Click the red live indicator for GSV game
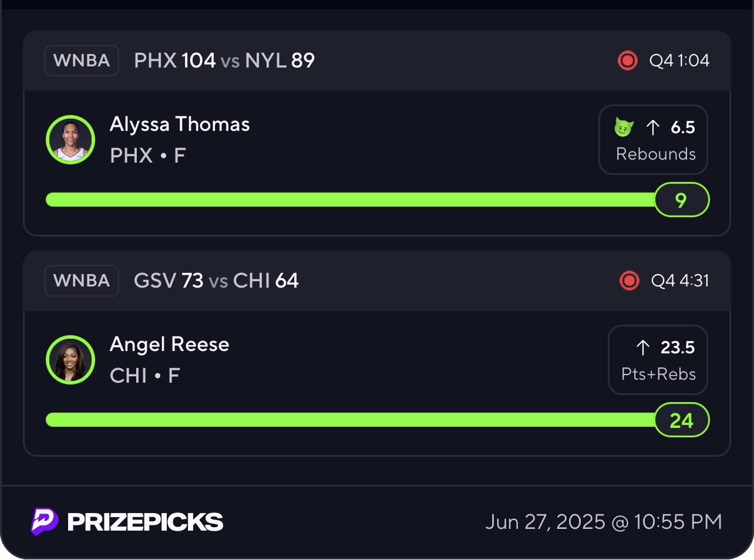Viewport: 754px width, 560px height. tap(629, 281)
